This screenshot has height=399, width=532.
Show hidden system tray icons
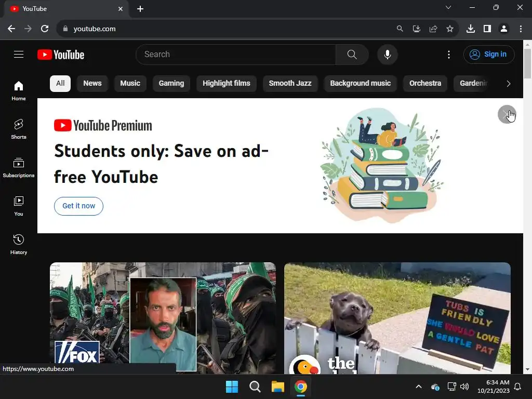coord(419,387)
